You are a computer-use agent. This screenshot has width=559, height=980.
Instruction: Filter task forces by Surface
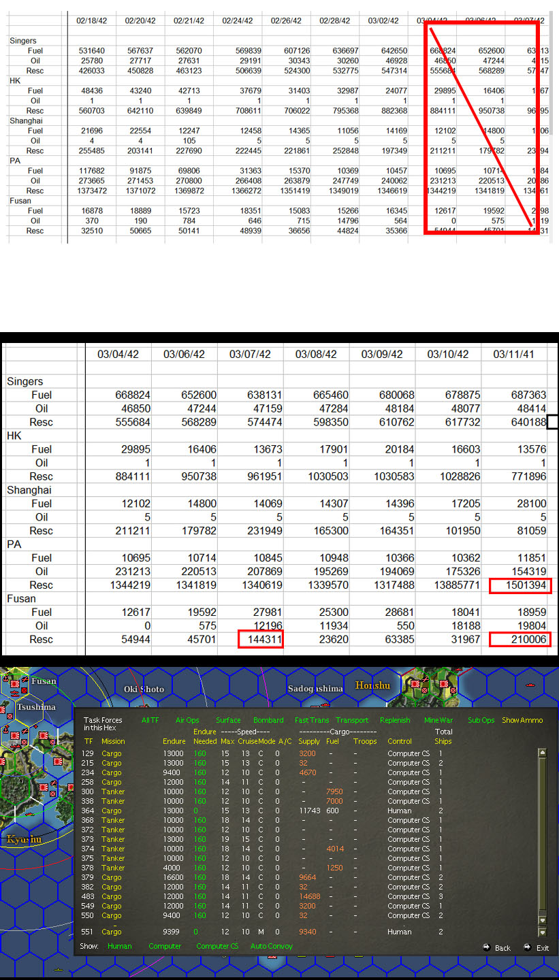tap(228, 720)
